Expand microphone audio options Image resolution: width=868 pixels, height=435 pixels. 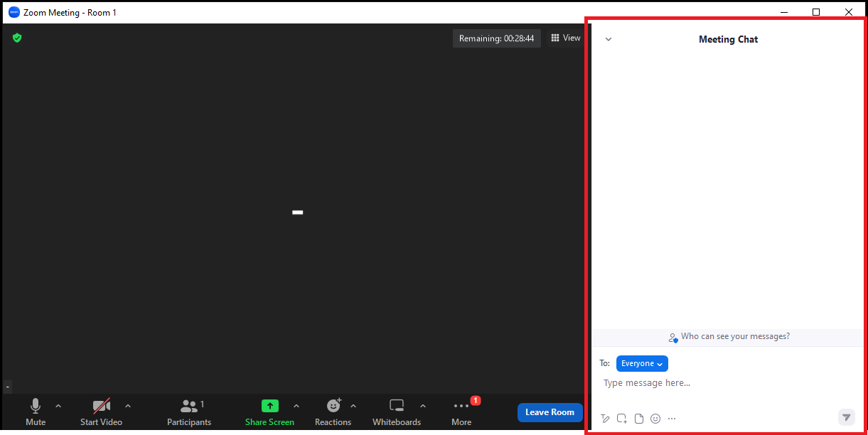click(x=58, y=407)
